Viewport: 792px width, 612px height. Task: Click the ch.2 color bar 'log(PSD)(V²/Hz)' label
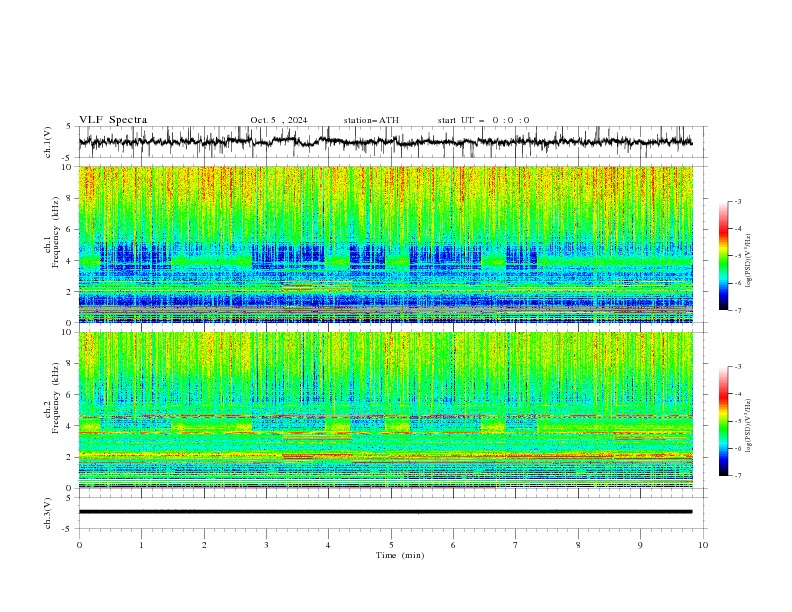749,425
